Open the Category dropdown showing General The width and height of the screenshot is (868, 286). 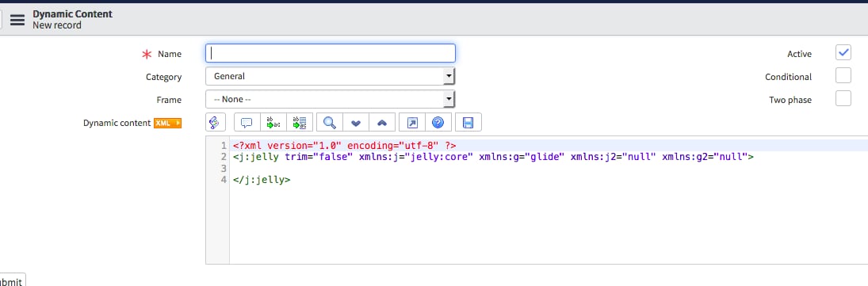(x=331, y=76)
